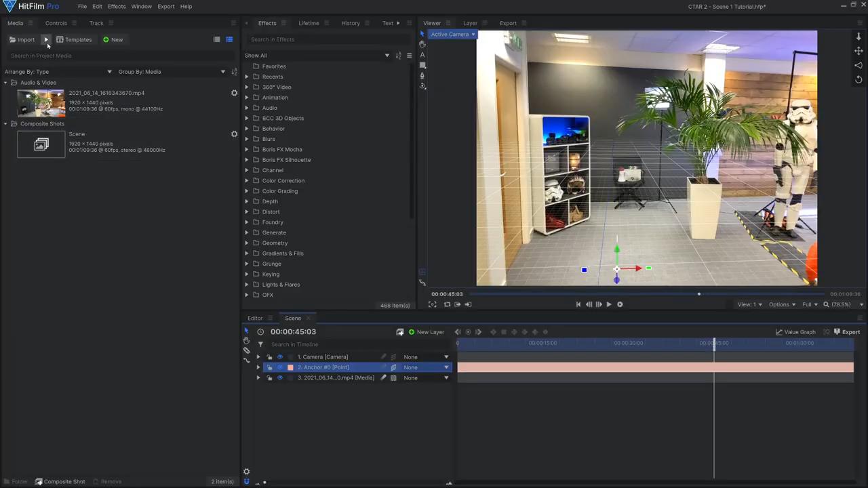The width and height of the screenshot is (868, 488).
Task: Switch the media panel to detailed view
Action: click(x=229, y=39)
